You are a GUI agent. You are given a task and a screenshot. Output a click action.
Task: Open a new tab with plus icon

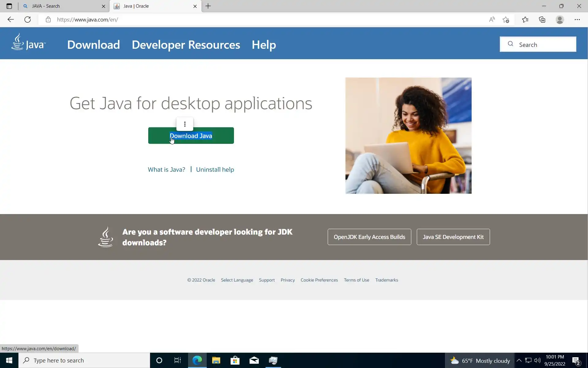point(208,6)
